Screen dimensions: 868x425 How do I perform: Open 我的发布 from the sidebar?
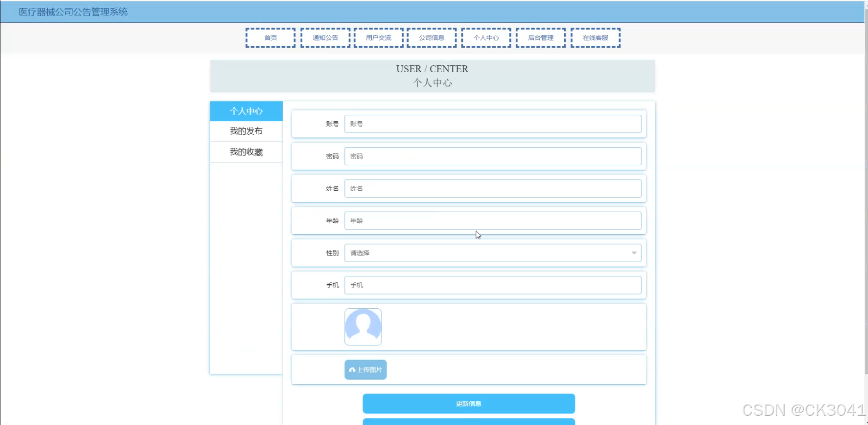pyautogui.click(x=246, y=131)
